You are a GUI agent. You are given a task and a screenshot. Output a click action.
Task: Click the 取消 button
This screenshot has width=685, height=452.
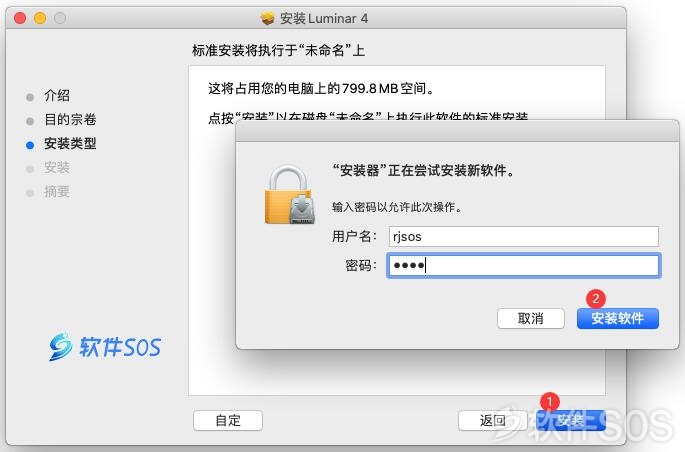pyautogui.click(x=531, y=318)
